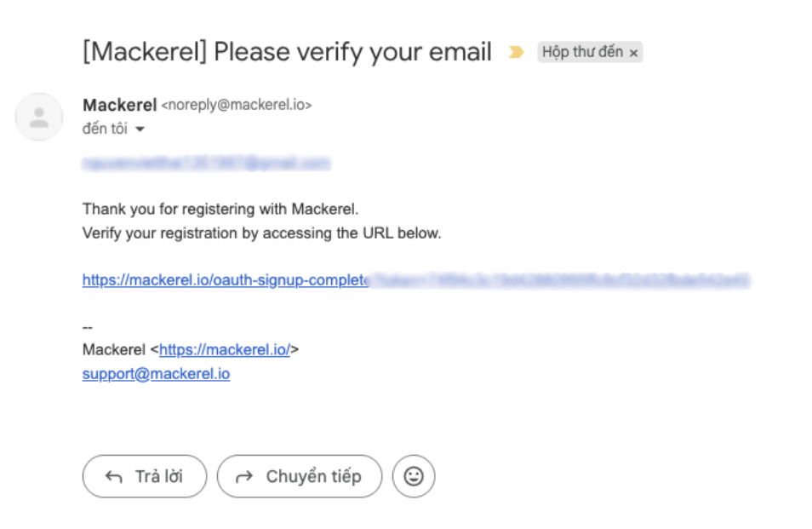This screenshot has width=812, height=529.
Task: Open the sender's profile avatar
Action: (x=39, y=118)
